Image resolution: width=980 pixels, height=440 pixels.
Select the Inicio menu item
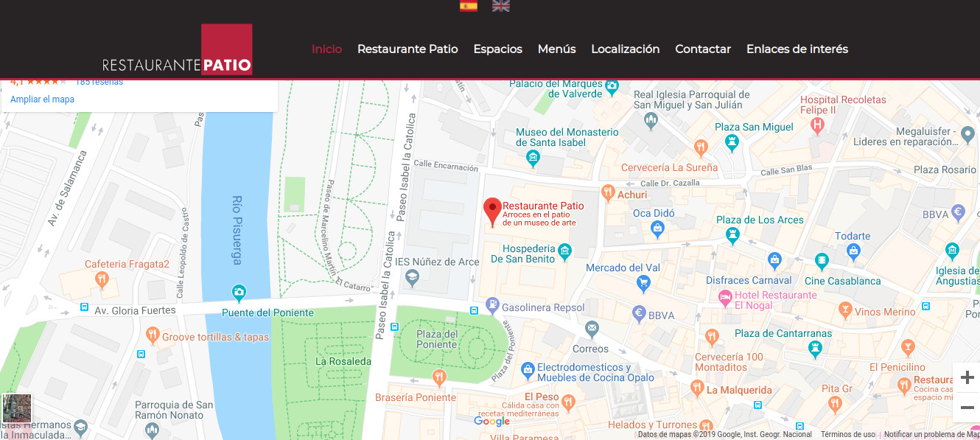pos(326,49)
